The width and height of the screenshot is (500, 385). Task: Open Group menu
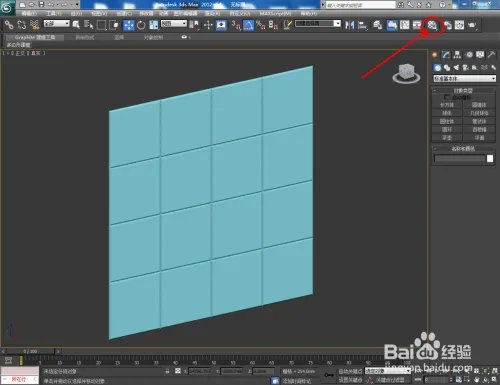point(76,13)
